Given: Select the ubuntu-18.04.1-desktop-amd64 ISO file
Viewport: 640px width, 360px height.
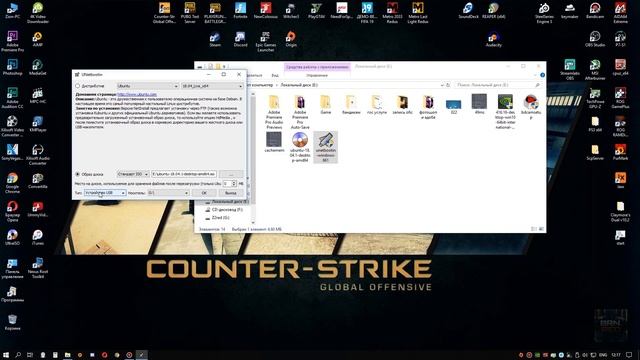Looking at the screenshot, I should (x=300, y=147).
